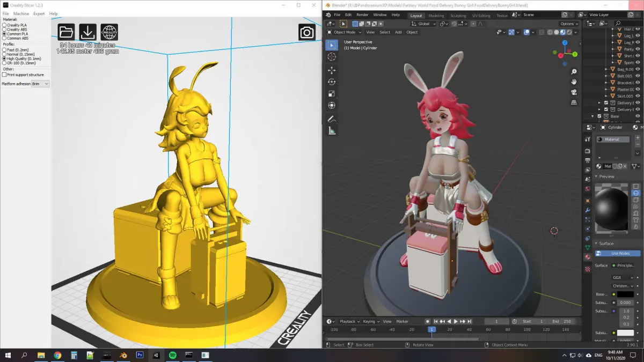Click the zoom view magnifier gizmo
The image size is (644, 362).
coord(574,72)
